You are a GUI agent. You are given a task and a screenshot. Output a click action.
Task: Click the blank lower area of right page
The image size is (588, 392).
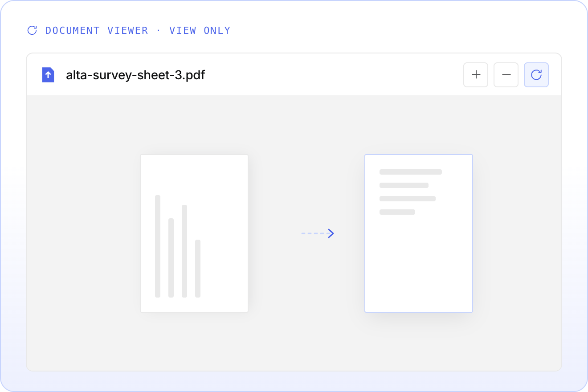(419, 267)
